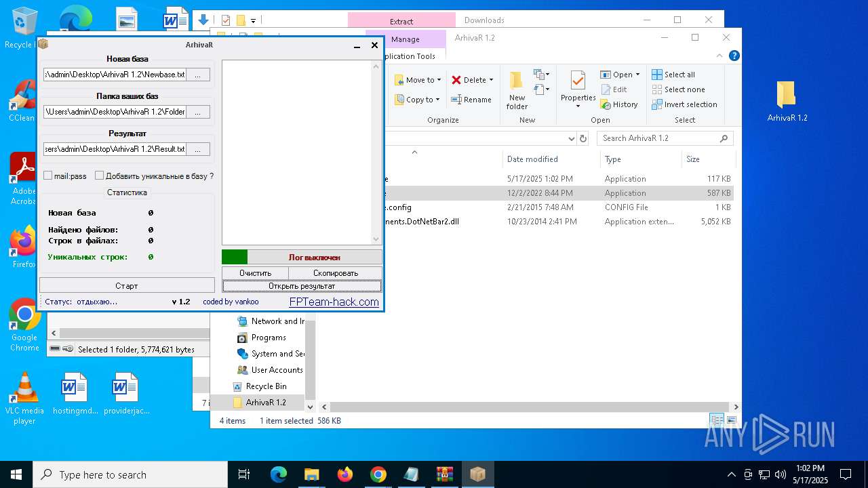Open the Manage tab in ArhivaR 1.2 window

406,39
